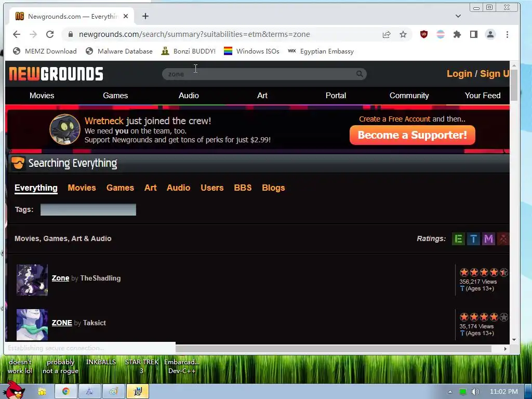Viewport: 532px width, 399px height.
Task: Switch to Audio search tab
Action: [x=179, y=188]
